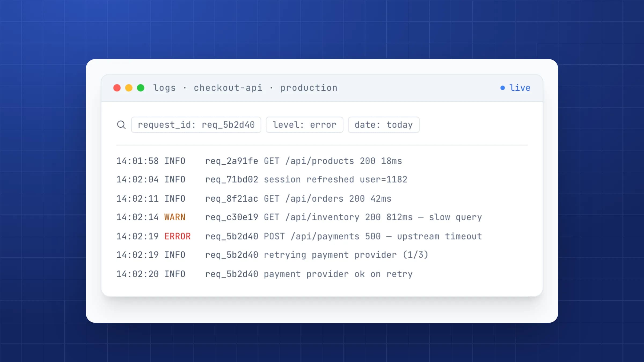Click the yellow minimize window dot

[129, 88]
